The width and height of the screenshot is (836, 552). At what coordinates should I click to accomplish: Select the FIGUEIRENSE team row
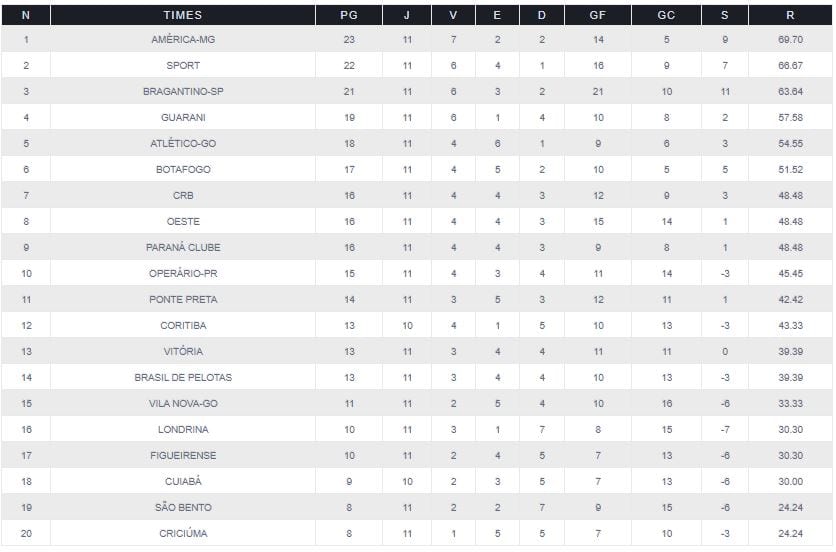[x=183, y=455]
